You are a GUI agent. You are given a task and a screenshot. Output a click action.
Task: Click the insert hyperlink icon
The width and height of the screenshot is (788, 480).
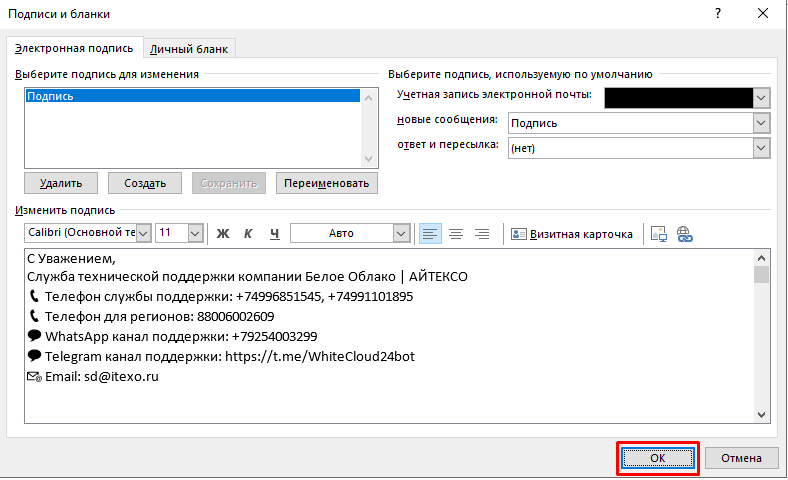[684, 233]
